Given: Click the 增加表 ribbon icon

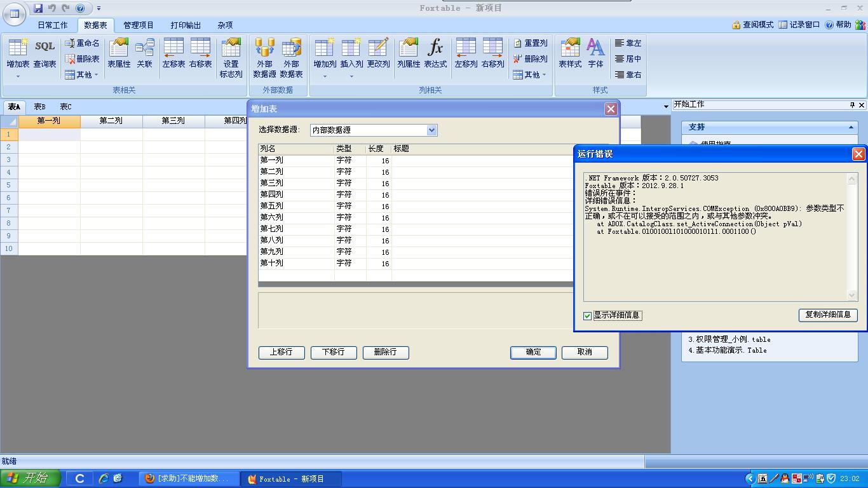Looking at the screenshot, I should [x=18, y=53].
